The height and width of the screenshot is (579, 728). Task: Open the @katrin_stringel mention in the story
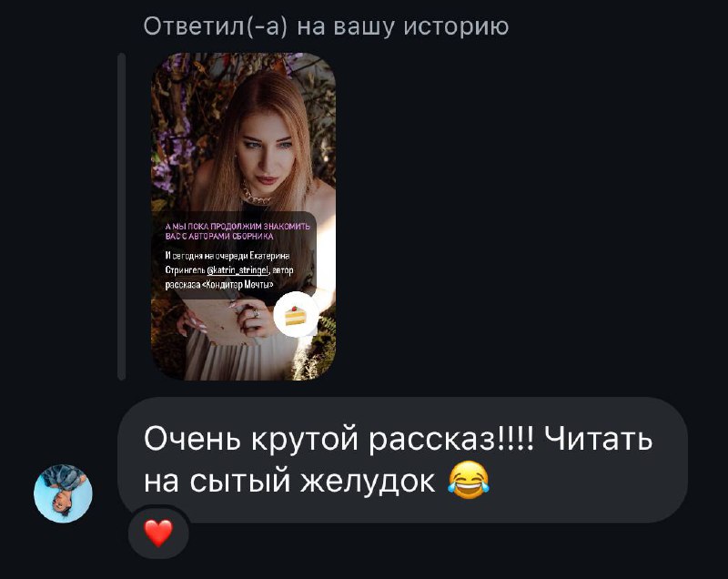(x=238, y=270)
